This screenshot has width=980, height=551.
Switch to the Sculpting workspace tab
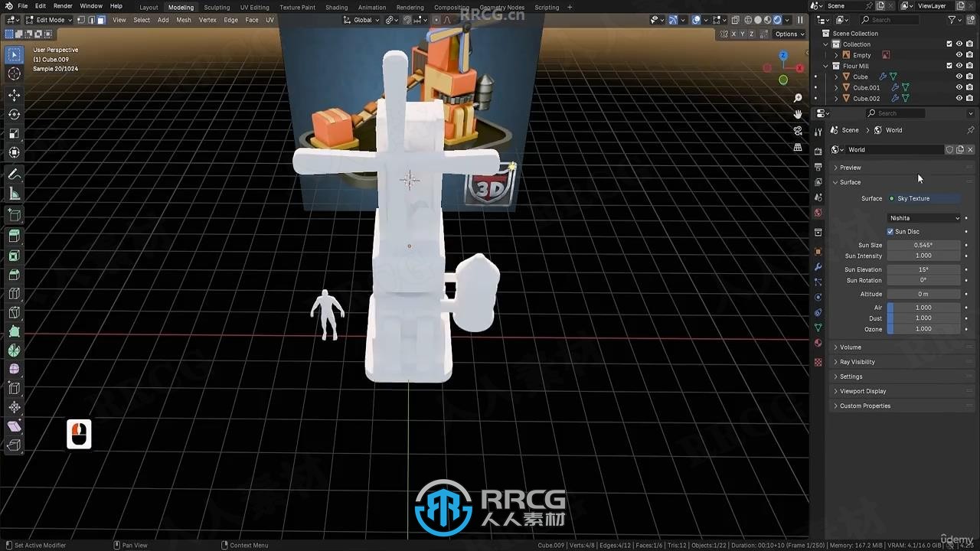coord(217,7)
